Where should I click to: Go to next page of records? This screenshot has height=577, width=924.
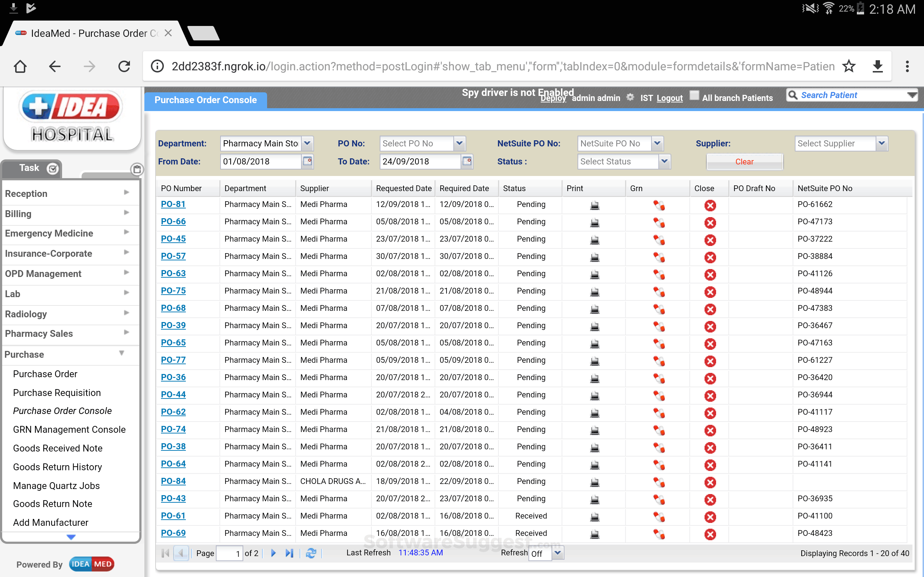pyautogui.click(x=273, y=553)
